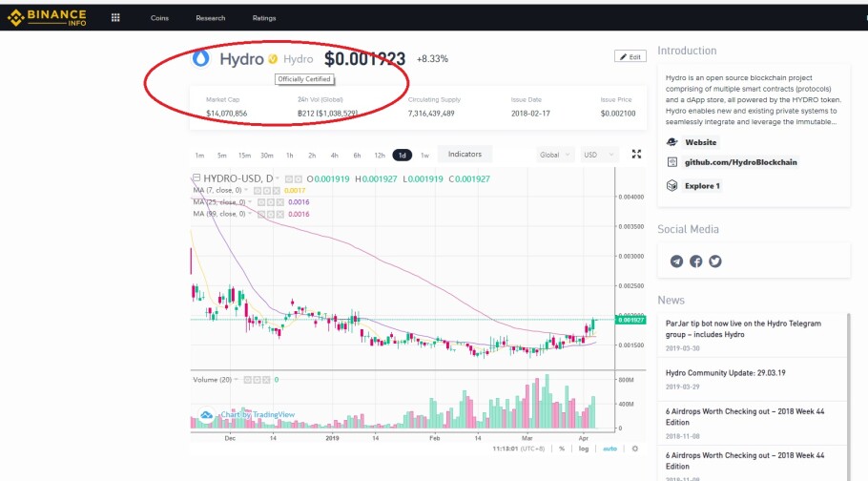This screenshot has height=481, width=868.
Task: Hide the MA 25 indicator eye icon
Action: tap(261, 202)
